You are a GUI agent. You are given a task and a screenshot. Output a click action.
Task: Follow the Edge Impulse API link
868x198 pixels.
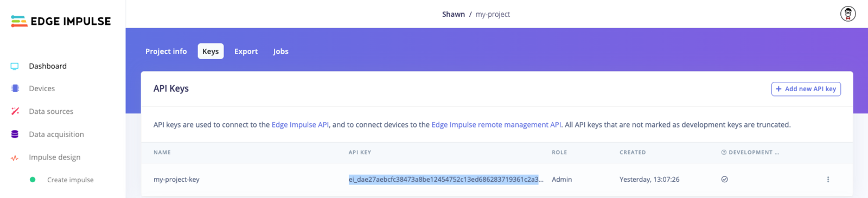click(x=300, y=125)
